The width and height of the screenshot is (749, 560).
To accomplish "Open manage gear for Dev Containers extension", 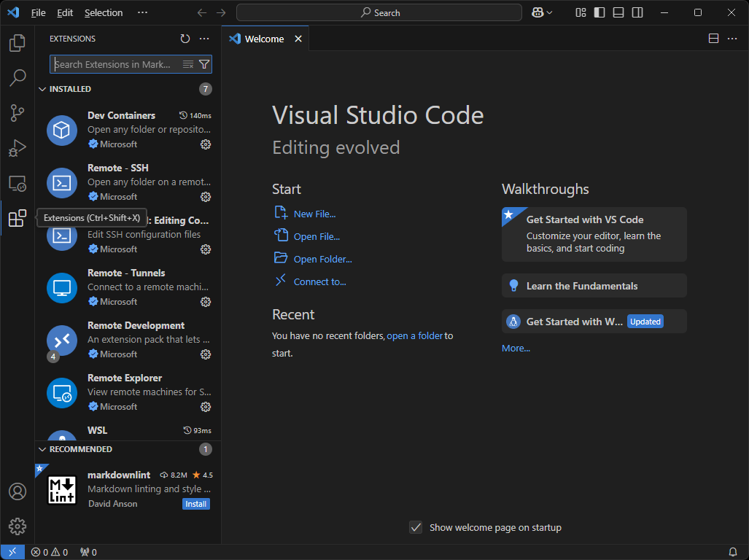I will (x=206, y=144).
